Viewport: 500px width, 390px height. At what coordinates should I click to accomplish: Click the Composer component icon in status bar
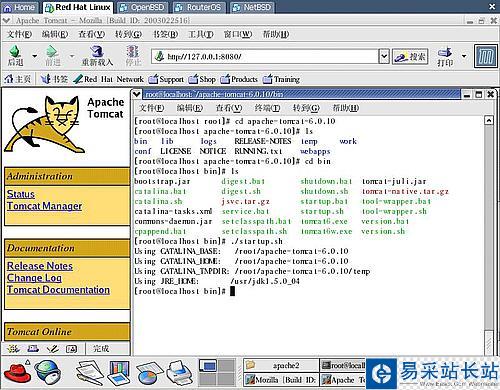pos(52,349)
